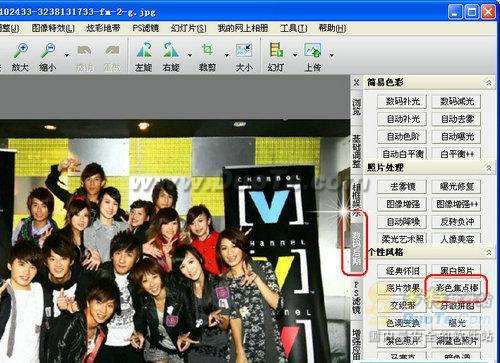This screenshot has height=363, width=500.
Task: Click the 反转负冲 effect button
Action: click(457, 221)
